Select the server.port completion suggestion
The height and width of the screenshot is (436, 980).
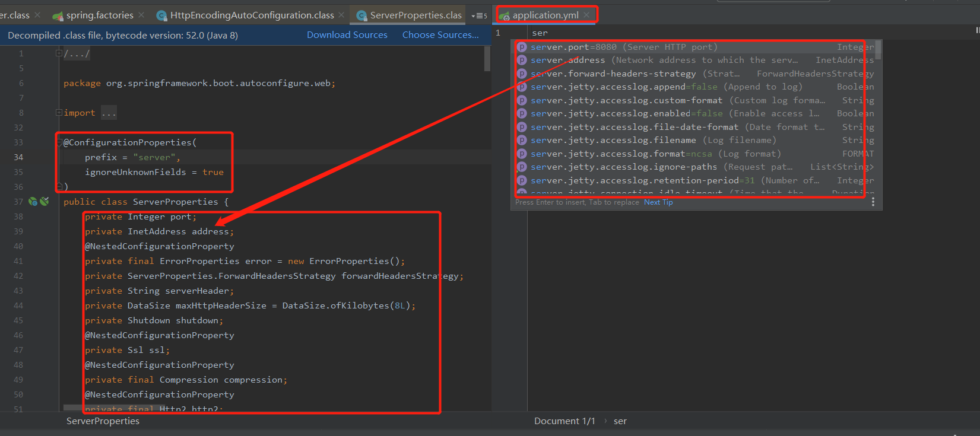click(x=694, y=47)
